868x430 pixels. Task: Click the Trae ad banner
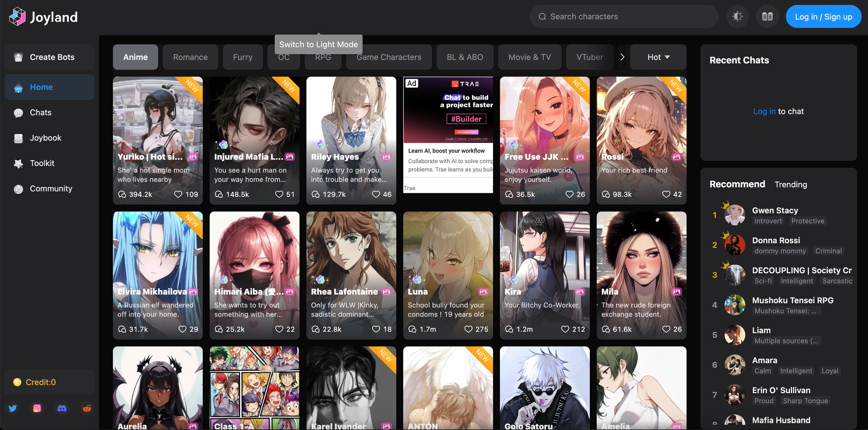tap(448, 135)
